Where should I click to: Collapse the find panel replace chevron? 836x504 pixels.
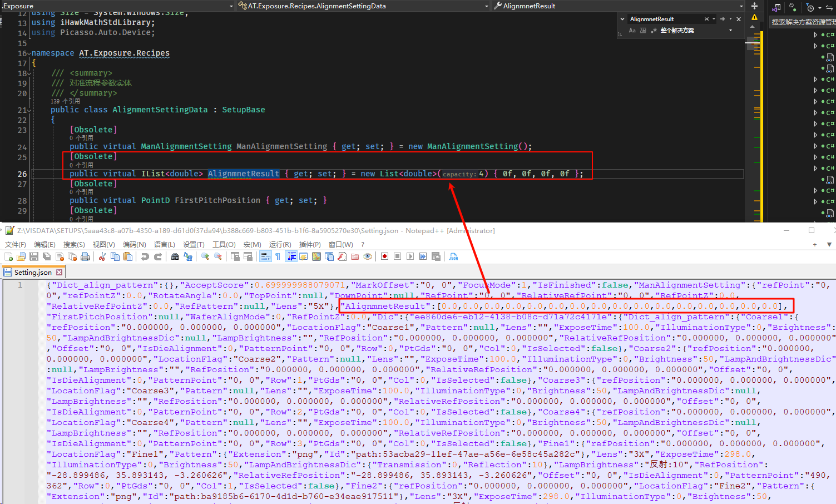pyautogui.click(x=622, y=19)
